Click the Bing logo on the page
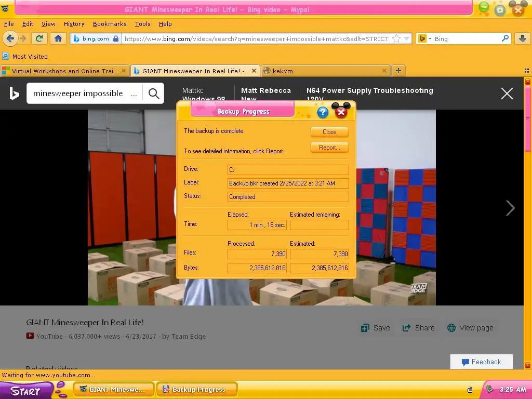The height and width of the screenshot is (399, 532). pos(14,94)
